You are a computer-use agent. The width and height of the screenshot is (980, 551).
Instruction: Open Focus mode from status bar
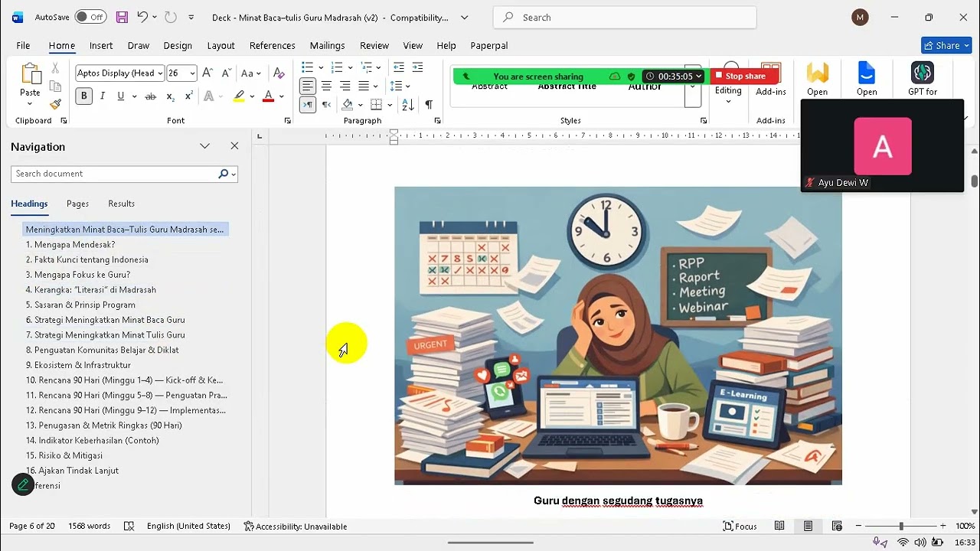[x=740, y=526]
